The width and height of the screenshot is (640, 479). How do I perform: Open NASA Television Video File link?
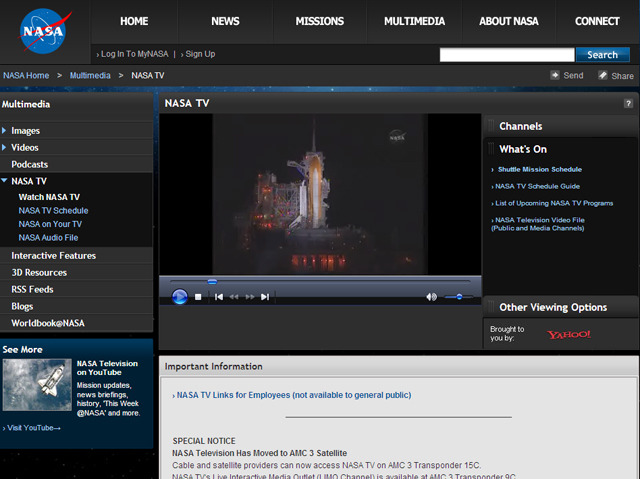pos(538,224)
